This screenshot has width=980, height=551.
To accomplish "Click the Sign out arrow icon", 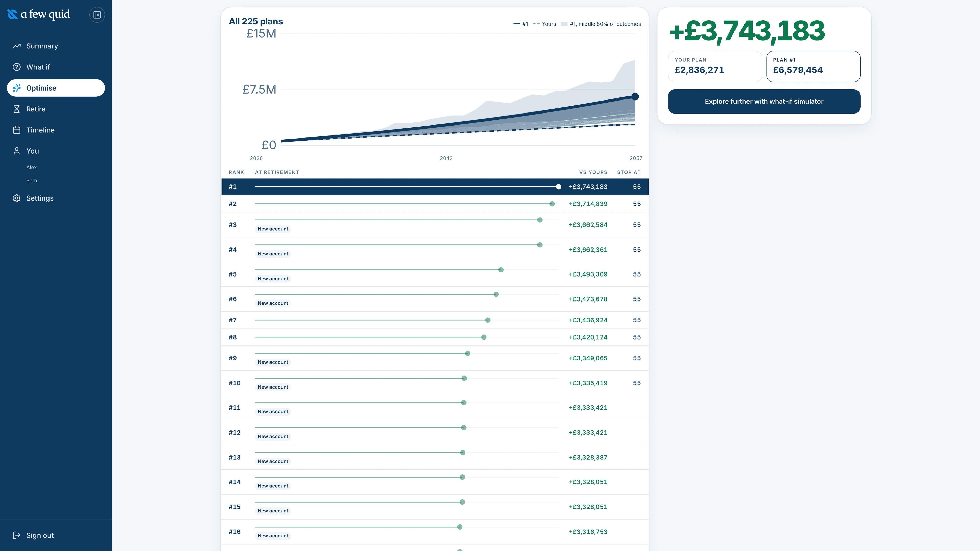I will point(16,535).
